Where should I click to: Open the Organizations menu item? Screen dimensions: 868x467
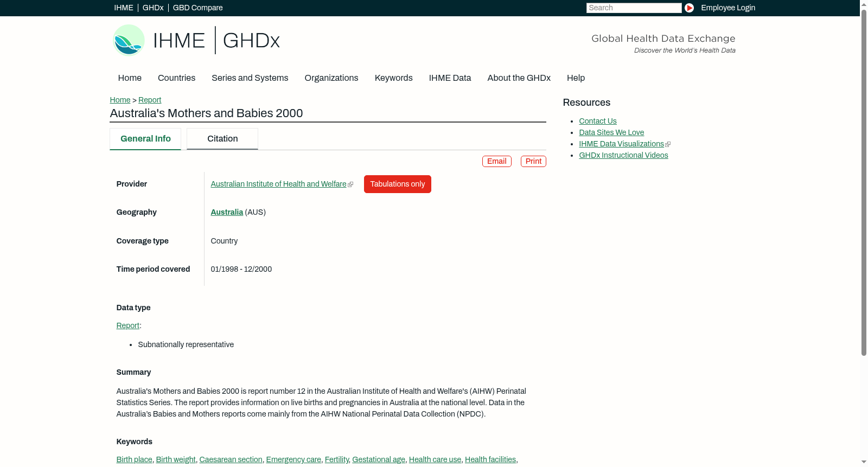pyautogui.click(x=331, y=78)
